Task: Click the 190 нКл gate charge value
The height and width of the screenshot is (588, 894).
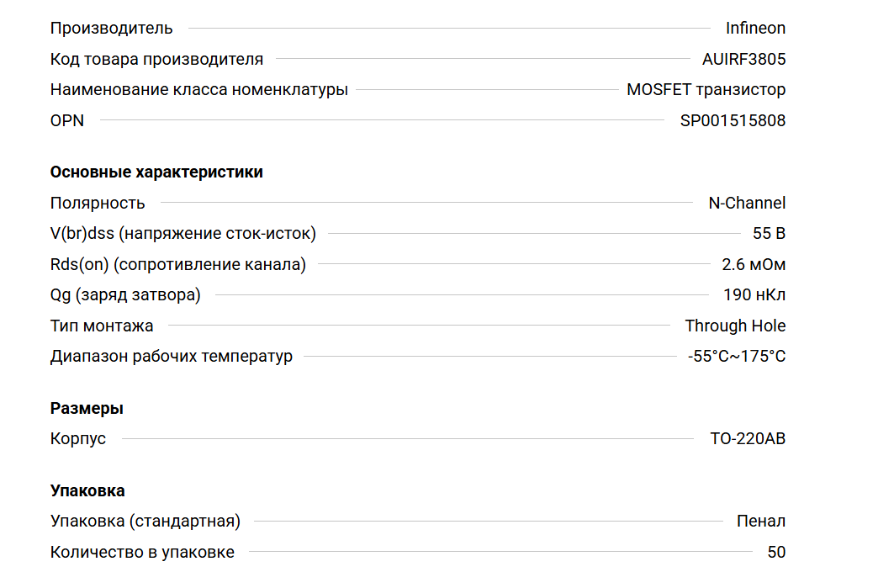Action: pos(754,295)
